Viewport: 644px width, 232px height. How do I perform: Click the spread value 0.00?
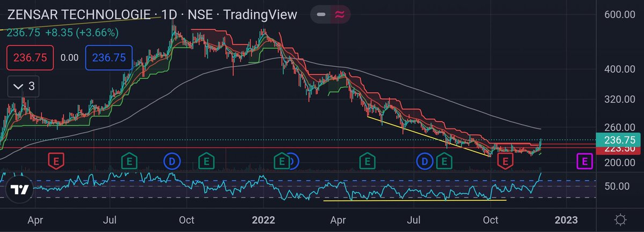(x=69, y=58)
